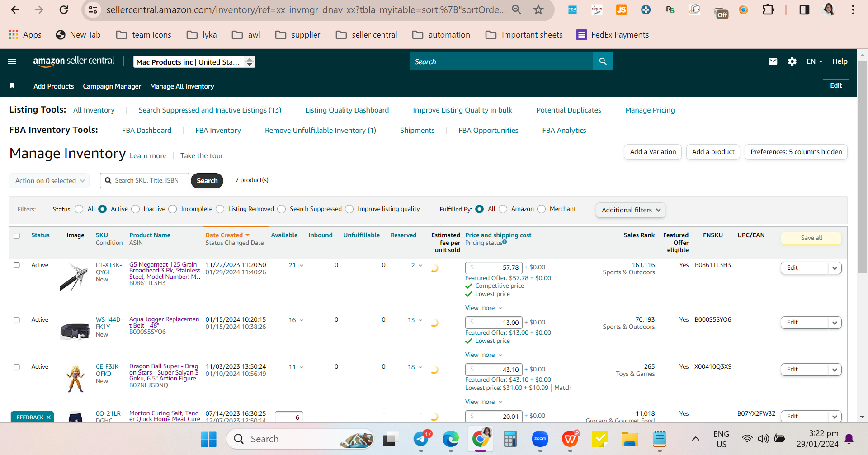868x455 pixels.
Task: Click the JS extension icon in toolbar
Action: point(621,9)
